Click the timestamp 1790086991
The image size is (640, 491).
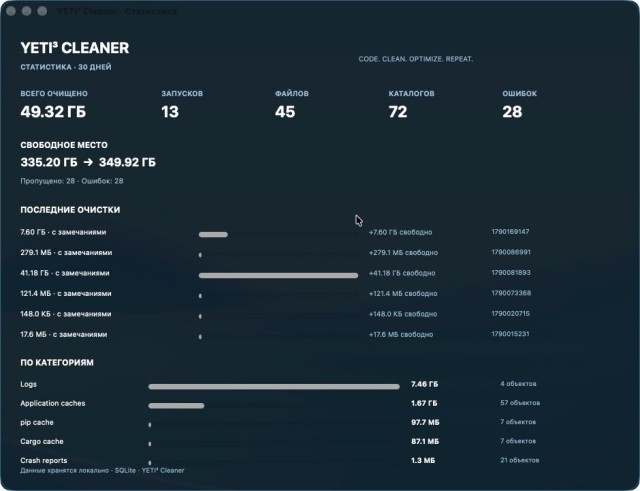coord(511,252)
